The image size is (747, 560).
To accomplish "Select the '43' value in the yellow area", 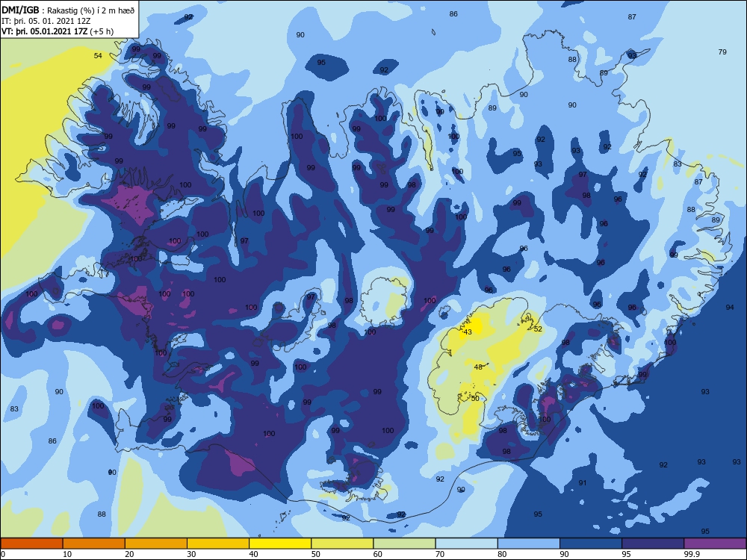I will pos(468,332).
